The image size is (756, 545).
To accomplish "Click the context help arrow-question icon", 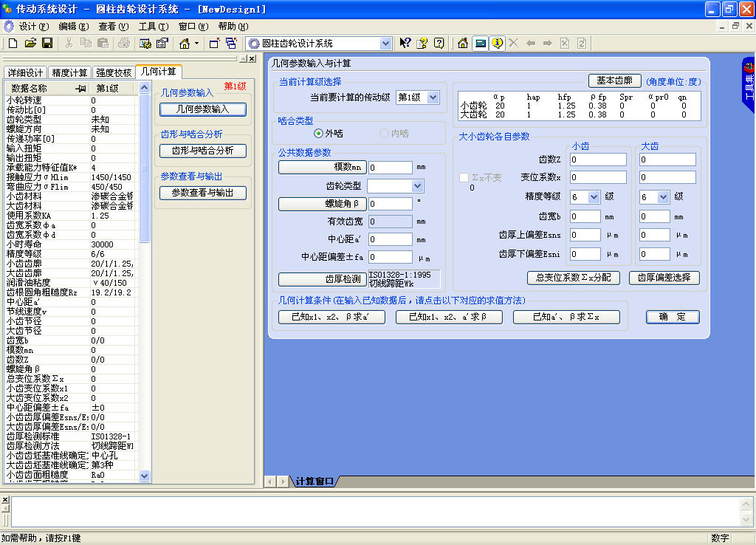I will (405, 44).
